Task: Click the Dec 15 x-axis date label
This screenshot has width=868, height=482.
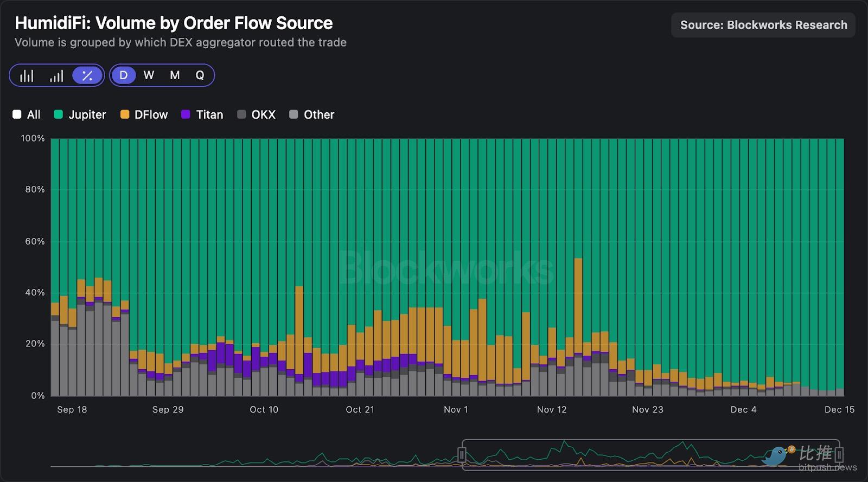Action: [839, 409]
